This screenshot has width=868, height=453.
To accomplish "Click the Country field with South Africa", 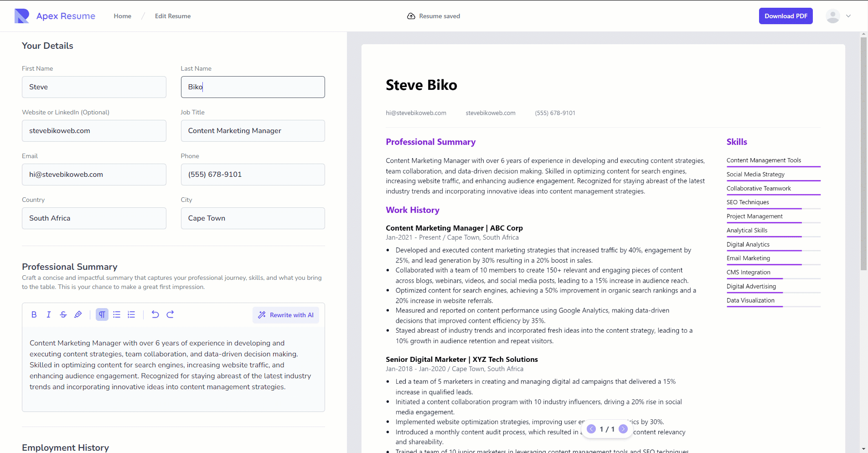I will point(94,218).
